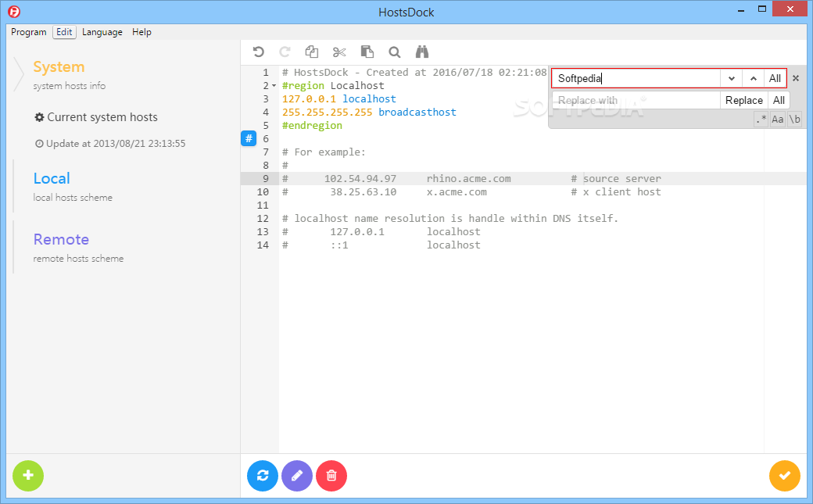Click line number 14 in the gutter

263,245
